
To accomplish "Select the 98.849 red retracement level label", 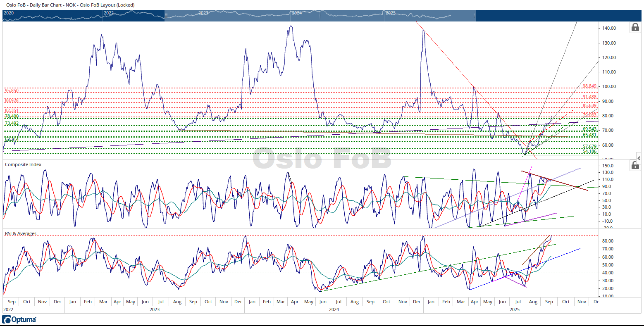I will pos(589,86).
